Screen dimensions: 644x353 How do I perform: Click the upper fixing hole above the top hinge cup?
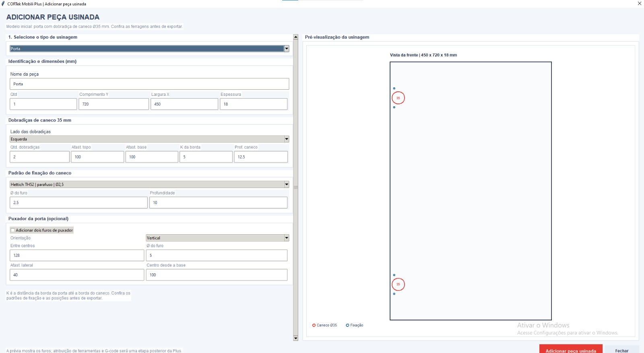coord(394,88)
